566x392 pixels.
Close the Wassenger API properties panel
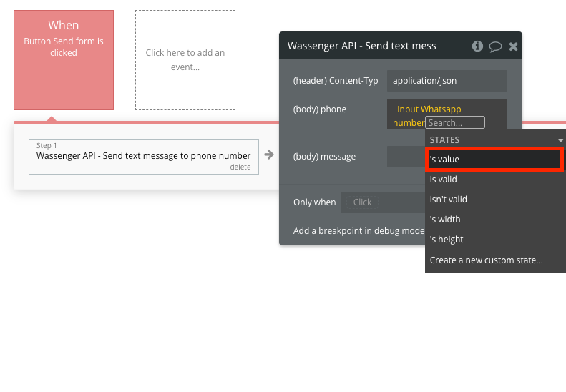[513, 46]
